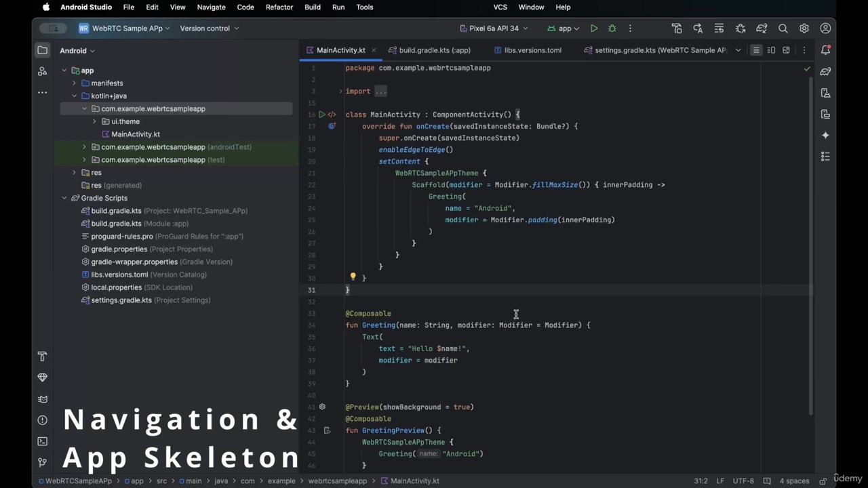Open Terminal tool window icon

(x=42, y=441)
